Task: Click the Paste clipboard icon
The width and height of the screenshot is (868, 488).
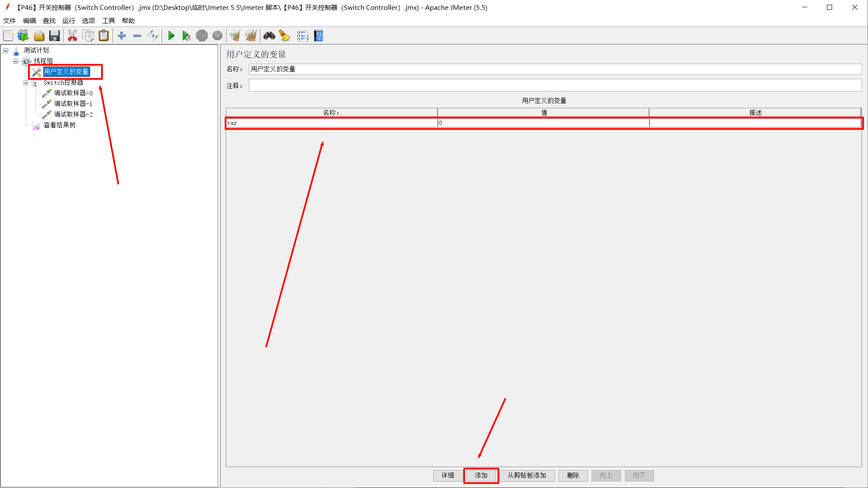Action: (x=103, y=36)
